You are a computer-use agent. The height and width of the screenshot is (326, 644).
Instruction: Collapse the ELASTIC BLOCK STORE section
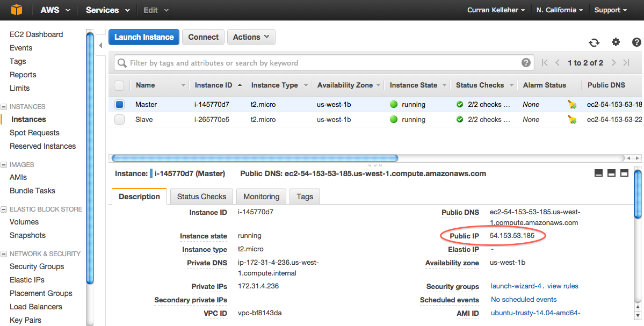pos(4,209)
